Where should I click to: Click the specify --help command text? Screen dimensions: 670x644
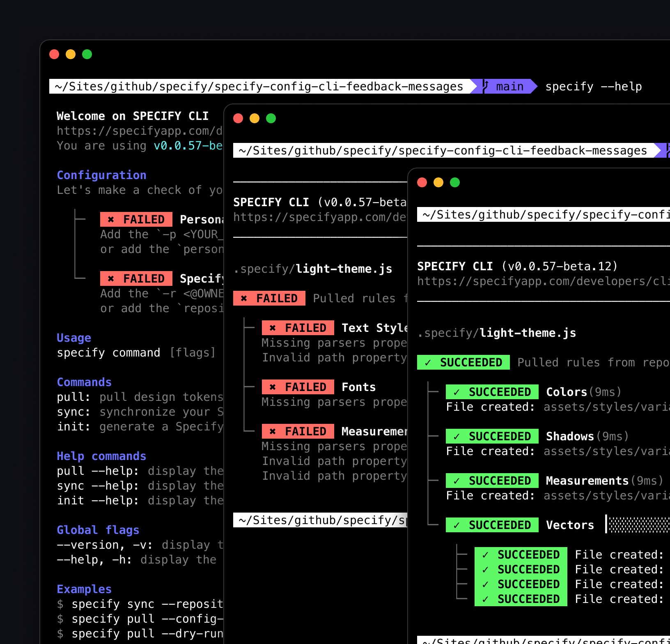coord(594,87)
